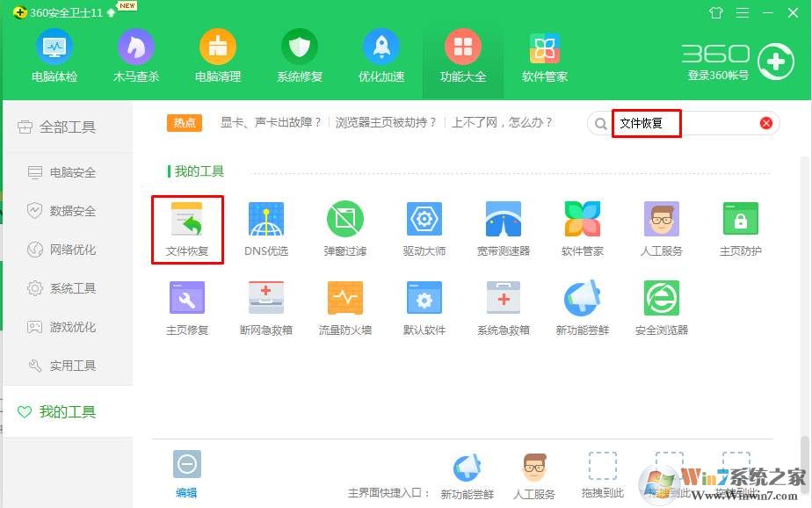Image resolution: width=812 pixels, height=508 pixels.
Task: Select 我的工具 in sidebar
Action: (68, 411)
